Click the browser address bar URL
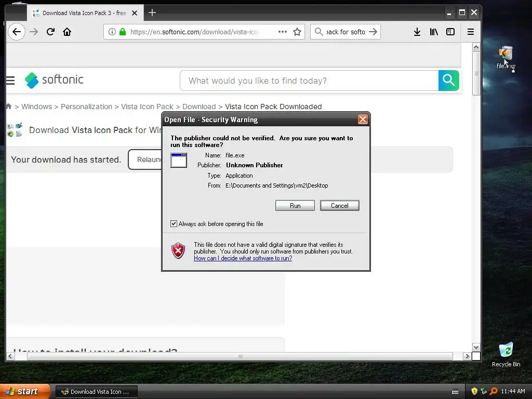The image size is (532, 399). tap(196, 32)
